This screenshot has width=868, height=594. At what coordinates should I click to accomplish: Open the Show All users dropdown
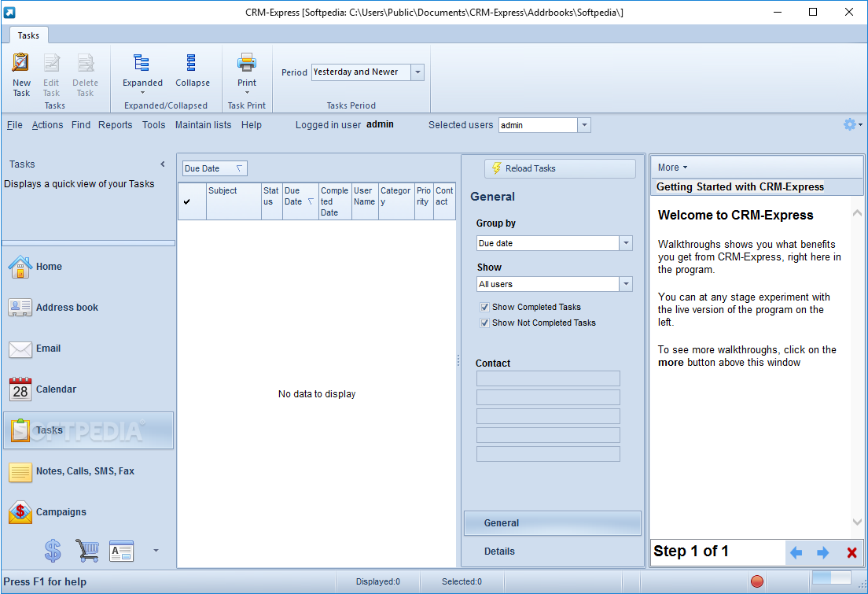626,284
